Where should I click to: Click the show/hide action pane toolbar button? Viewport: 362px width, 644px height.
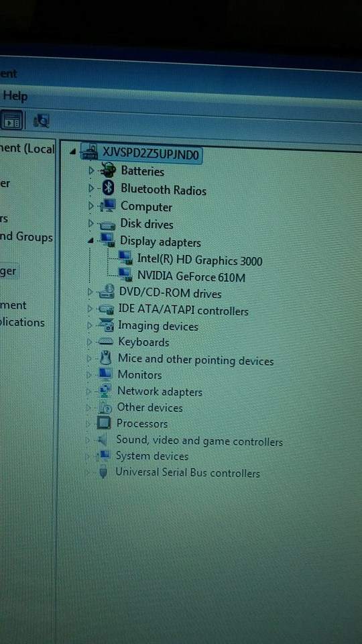click(x=12, y=120)
